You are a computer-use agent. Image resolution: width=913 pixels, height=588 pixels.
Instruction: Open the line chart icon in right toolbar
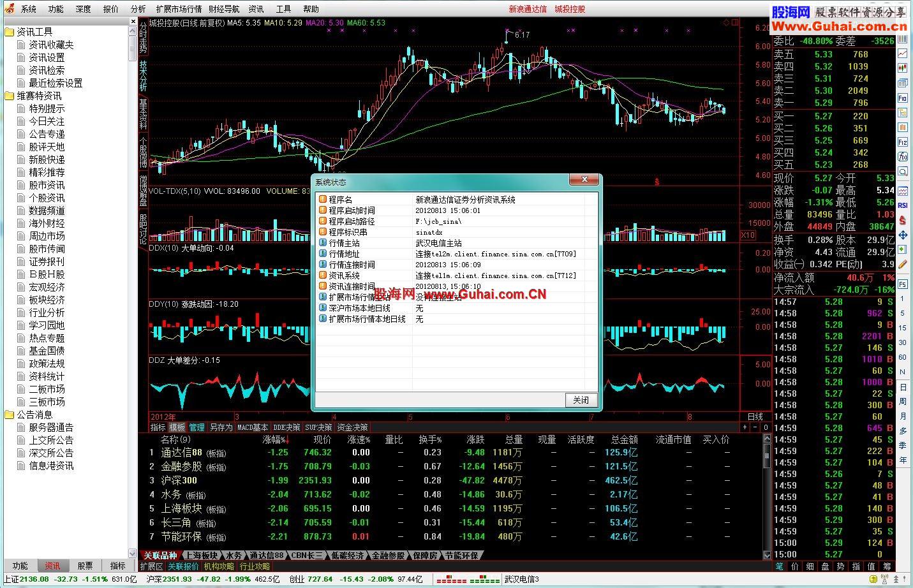pos(903,53)
